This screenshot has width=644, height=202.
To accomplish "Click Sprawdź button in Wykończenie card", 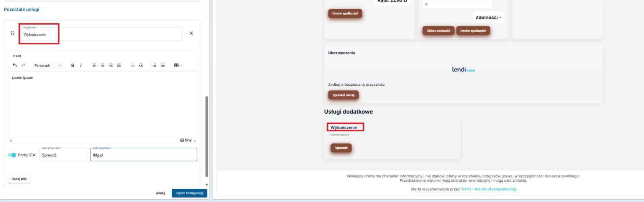I will click(341, 148).
